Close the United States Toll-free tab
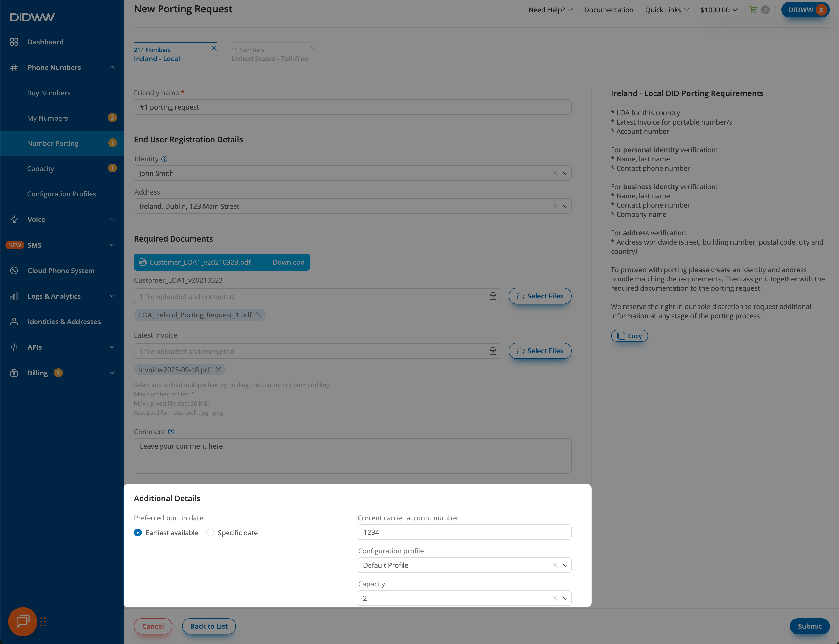 pos(312,48)
